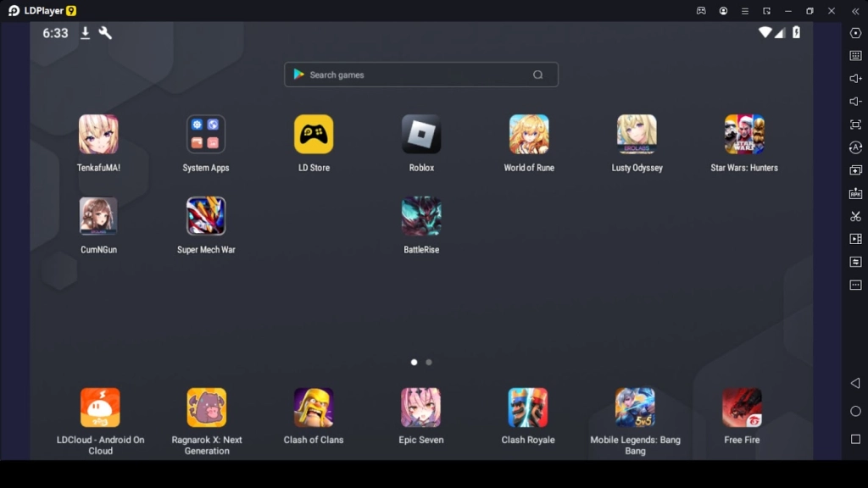Open the TenkafuMA! app

[x=98, y=135]
